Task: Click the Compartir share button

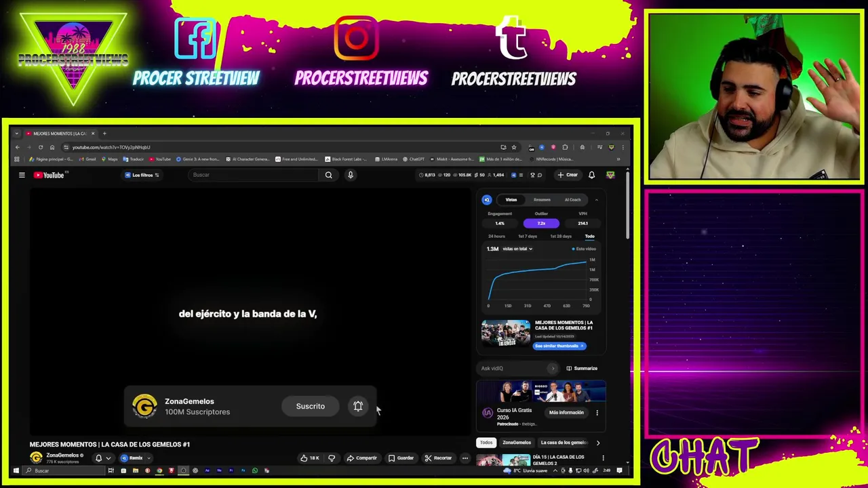Action: tap(361, 458)
